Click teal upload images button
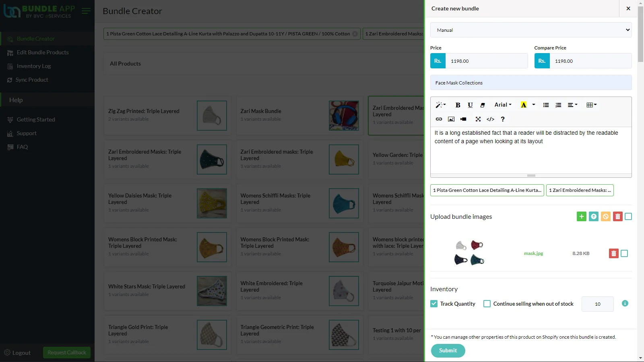Image resolution: width=644 pixels, height=362 pixels. (594, 217)
